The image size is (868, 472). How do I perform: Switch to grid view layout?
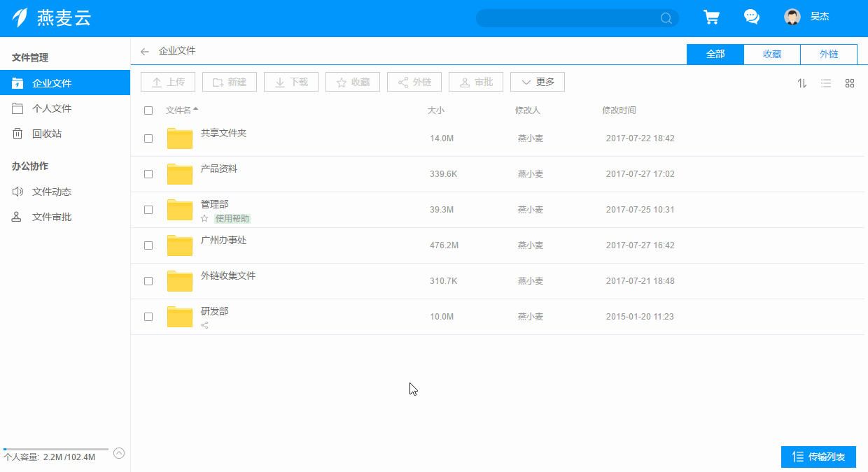coord(850,83)
